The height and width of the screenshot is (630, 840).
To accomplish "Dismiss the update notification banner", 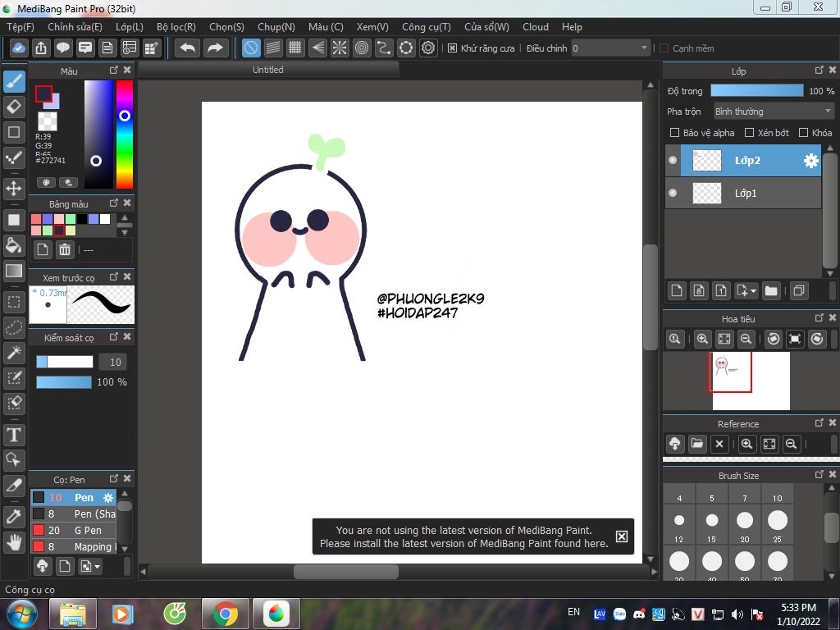I will coord(622,536).
